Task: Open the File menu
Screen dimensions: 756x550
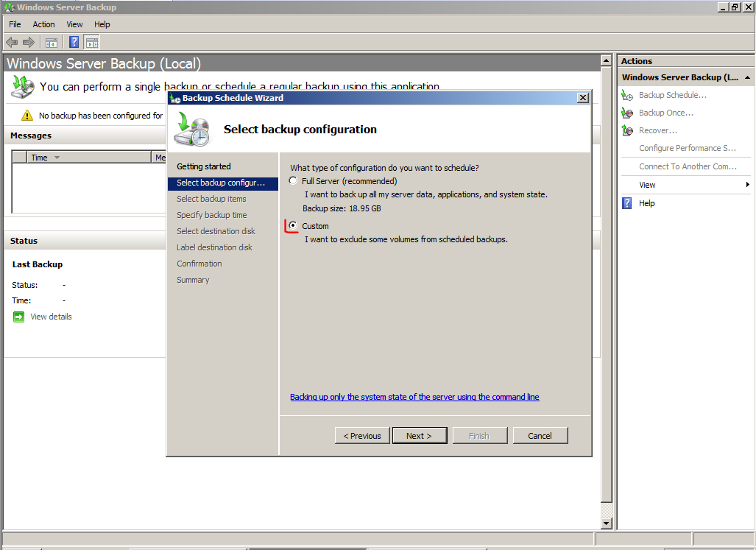Action: (15, 24)
